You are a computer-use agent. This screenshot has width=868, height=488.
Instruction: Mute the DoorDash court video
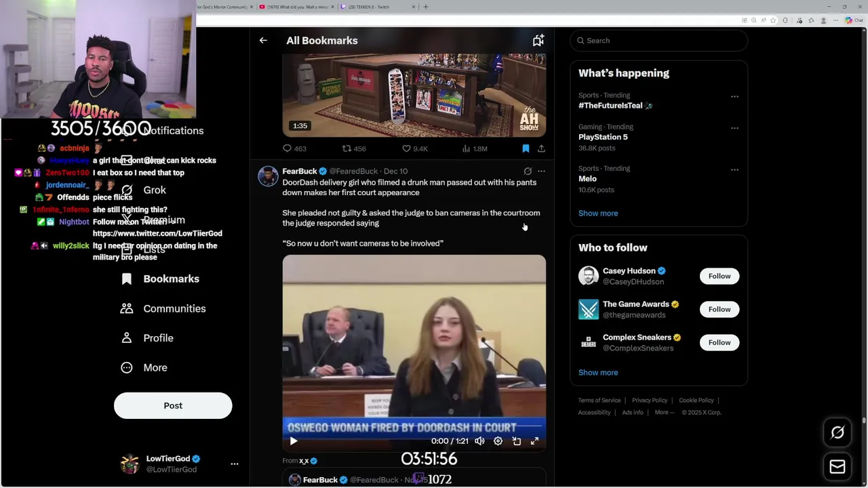(479, 441)
